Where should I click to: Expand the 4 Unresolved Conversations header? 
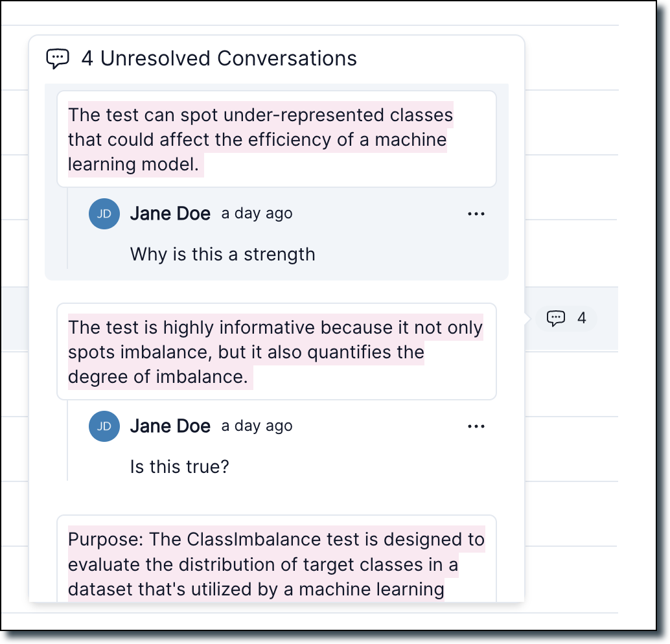[218, 58]
